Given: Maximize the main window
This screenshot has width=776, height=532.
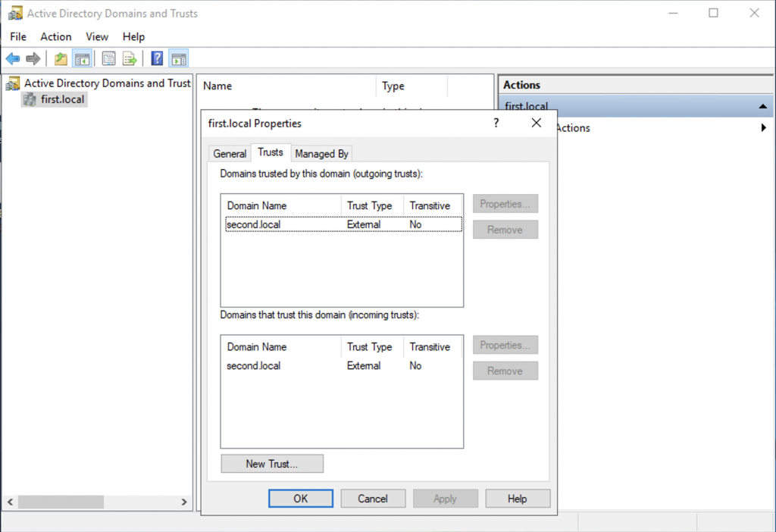Looking at the screenshot, I should (713, 13).
